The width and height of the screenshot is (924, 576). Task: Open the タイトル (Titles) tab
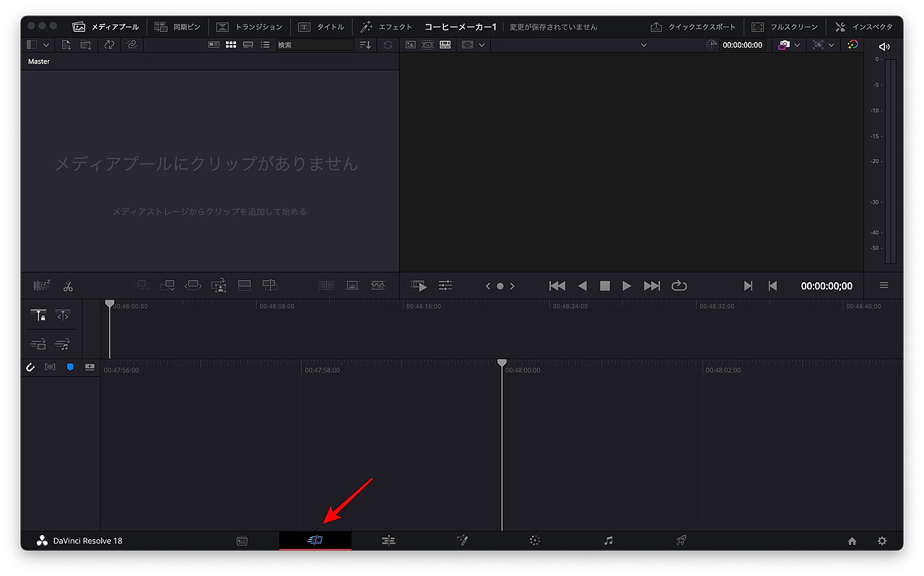coord(321,27)
